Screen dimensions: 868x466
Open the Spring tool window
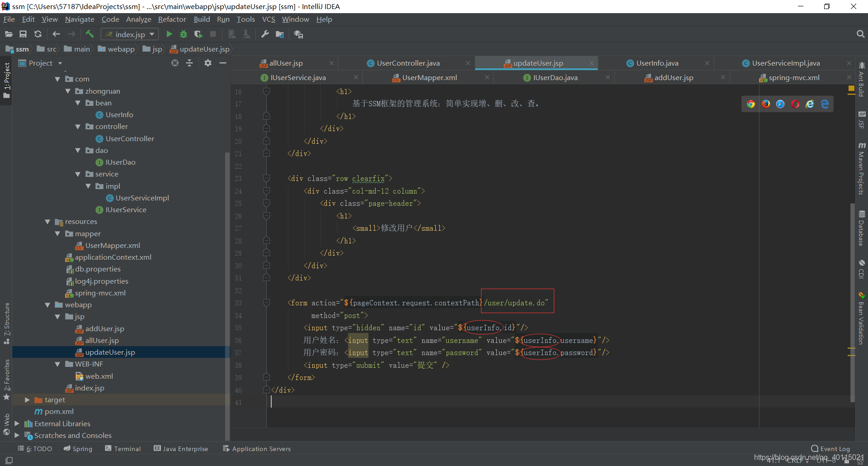[78, 448]
